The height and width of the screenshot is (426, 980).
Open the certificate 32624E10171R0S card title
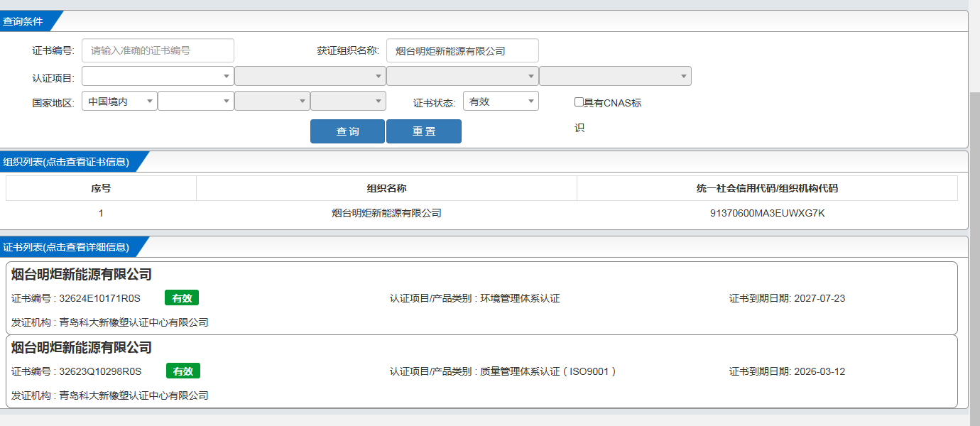click(x=82, y=275)
